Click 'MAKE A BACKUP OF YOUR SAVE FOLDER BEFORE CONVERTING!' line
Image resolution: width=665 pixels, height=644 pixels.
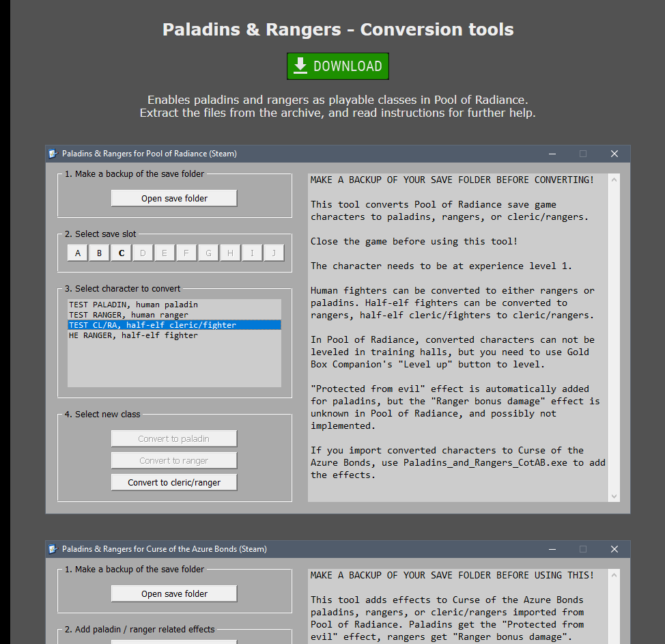[452, 180]
